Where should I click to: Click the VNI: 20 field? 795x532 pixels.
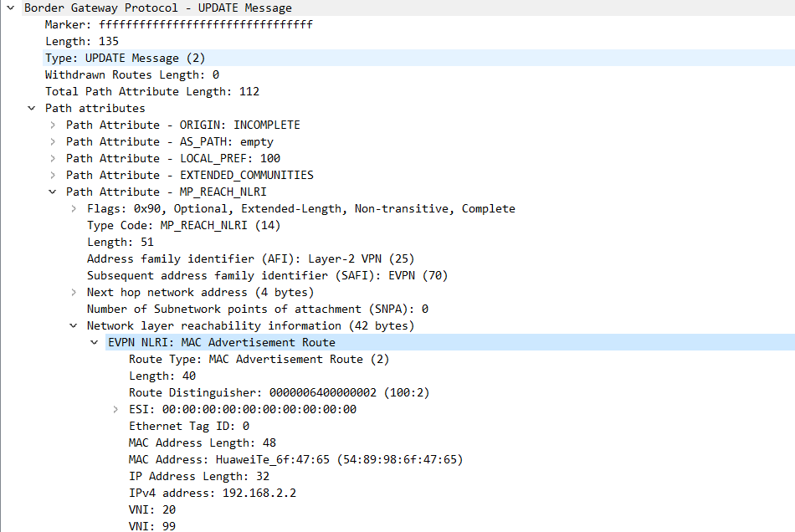151,509
